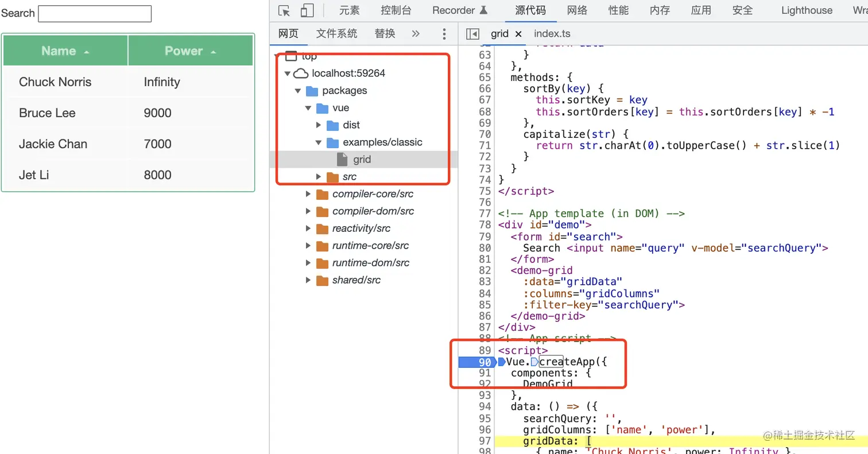Viewport: 868px width, 454px height.
Task: Select the 源代码 panel tab
Action: pyautogui.click(x=530, y=10)
